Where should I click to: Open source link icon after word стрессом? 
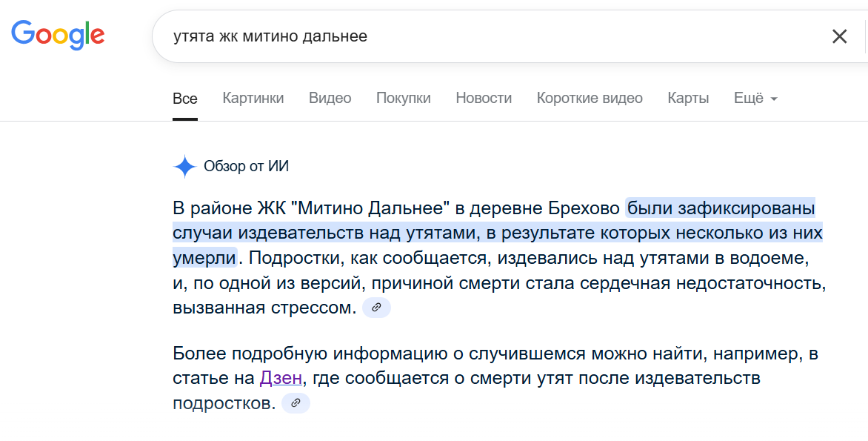[x=376, y=308]
